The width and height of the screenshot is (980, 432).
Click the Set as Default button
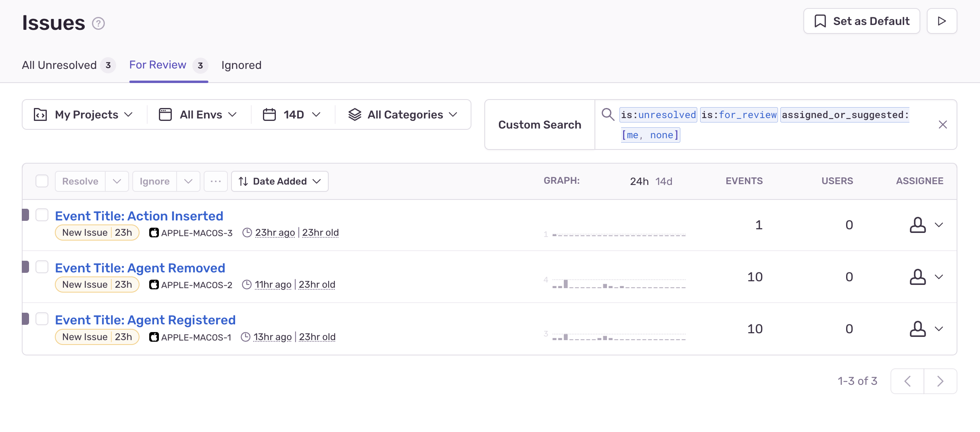click(x=861, y=21)
